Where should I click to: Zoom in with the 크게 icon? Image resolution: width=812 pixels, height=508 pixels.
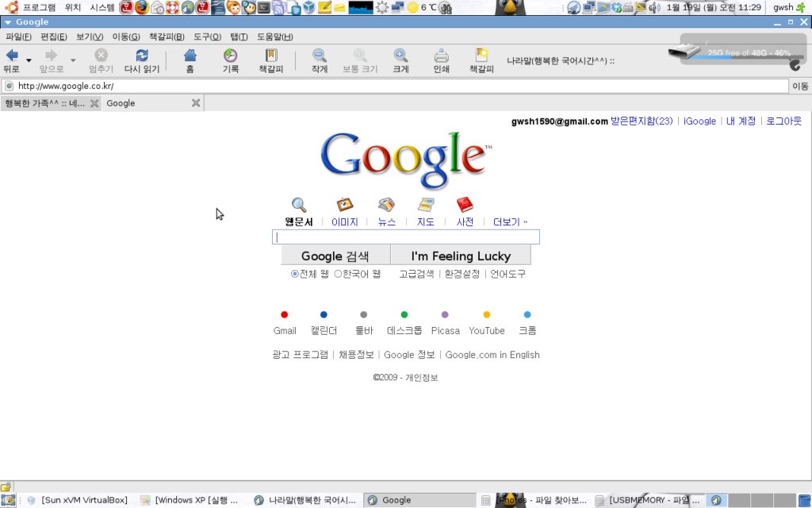400,56
